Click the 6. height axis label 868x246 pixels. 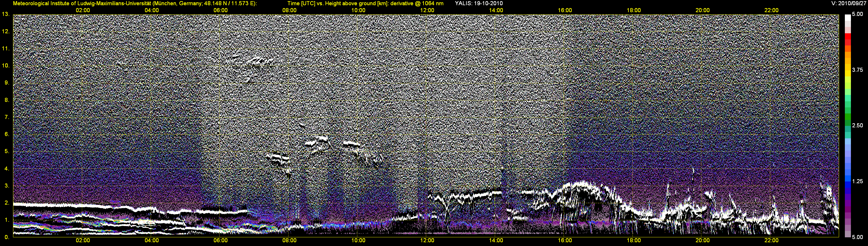pos(7,134)
